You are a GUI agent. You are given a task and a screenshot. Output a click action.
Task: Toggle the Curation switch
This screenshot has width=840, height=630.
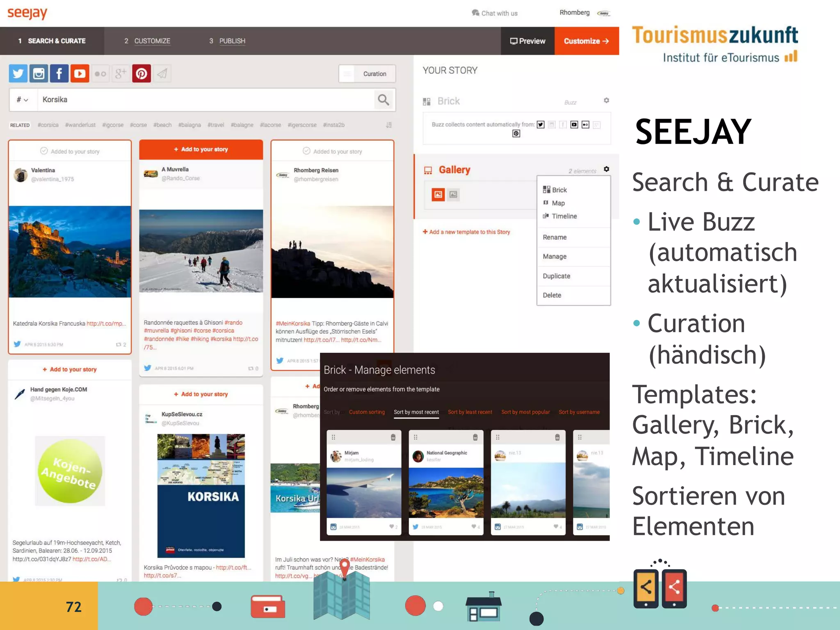point(367,74)
